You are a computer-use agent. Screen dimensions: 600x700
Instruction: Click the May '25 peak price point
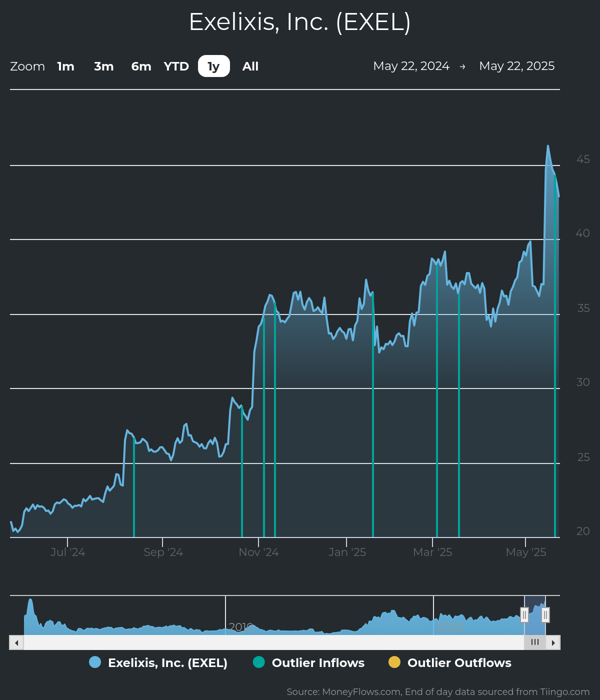(548, 146)
